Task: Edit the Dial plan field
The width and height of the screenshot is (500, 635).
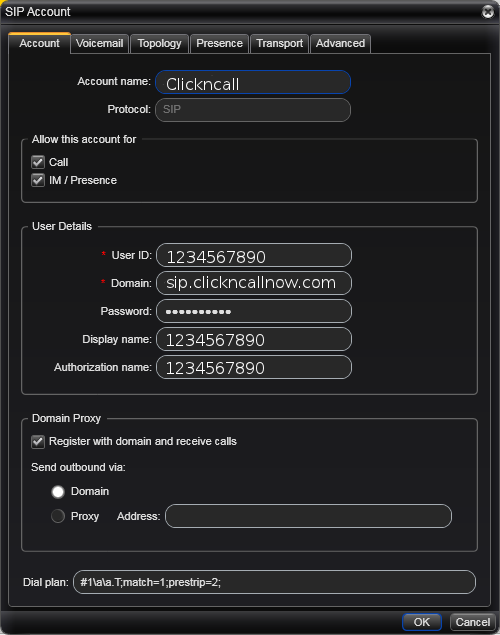Action: [274, 582]
